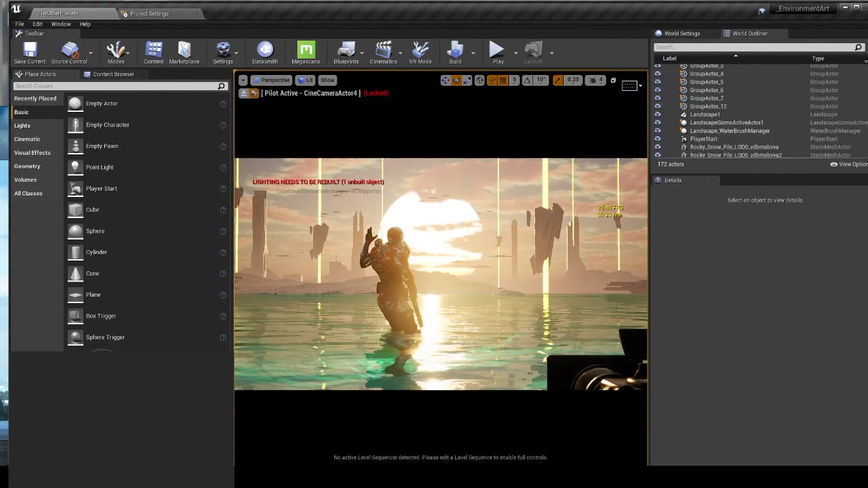Open the Perspective view mode dropdown

[x=271, y=80]
